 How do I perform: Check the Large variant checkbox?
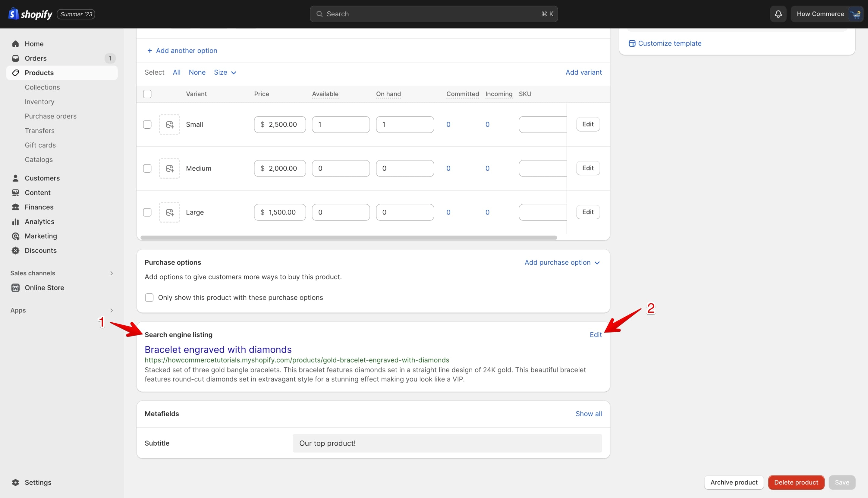click(x=147, y=212)
